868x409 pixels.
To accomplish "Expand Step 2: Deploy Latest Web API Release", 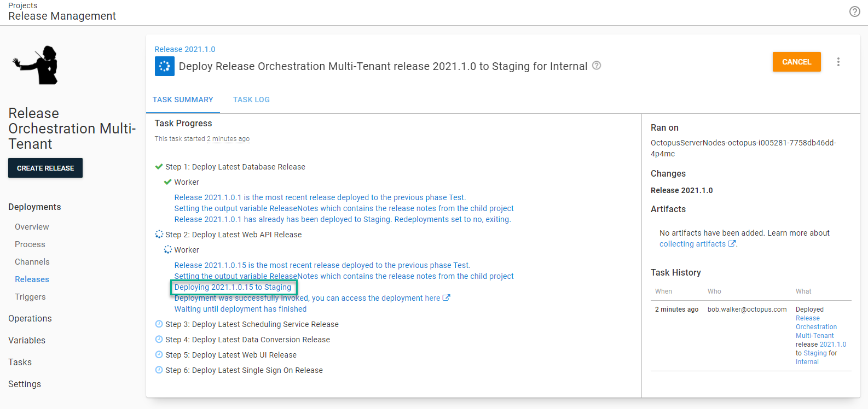I will [233, 235].
